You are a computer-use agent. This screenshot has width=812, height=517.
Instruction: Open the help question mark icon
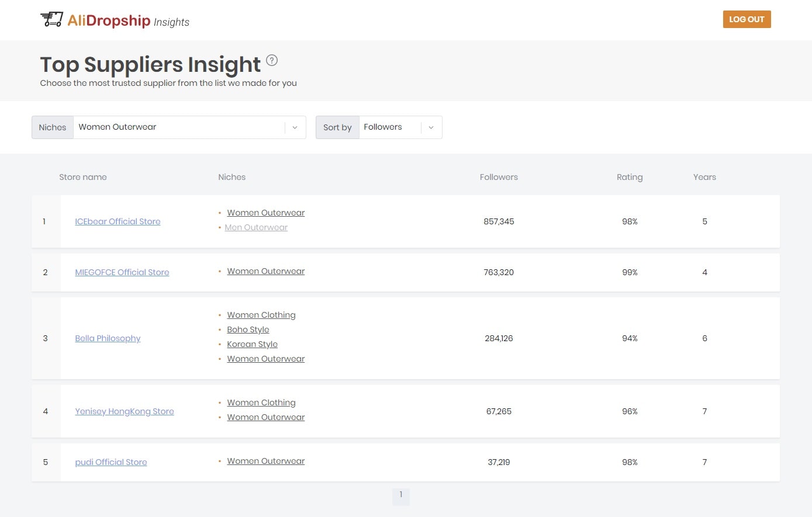coord(272,60)
